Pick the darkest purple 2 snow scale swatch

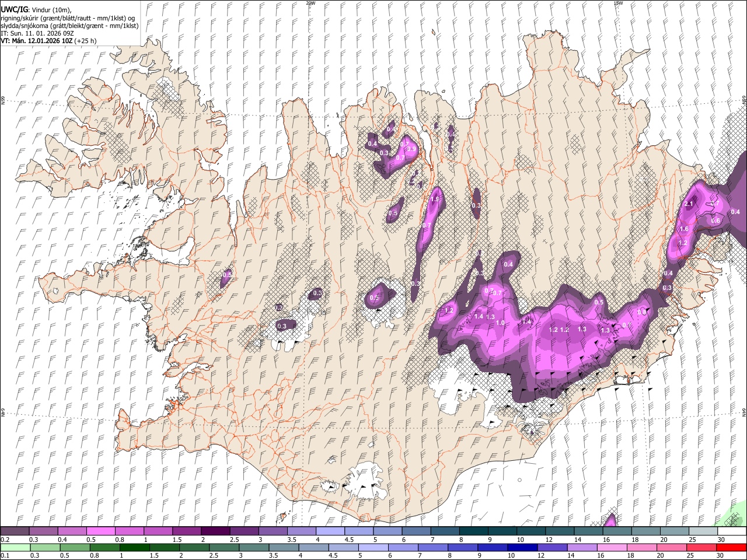[x=215, y=531]
